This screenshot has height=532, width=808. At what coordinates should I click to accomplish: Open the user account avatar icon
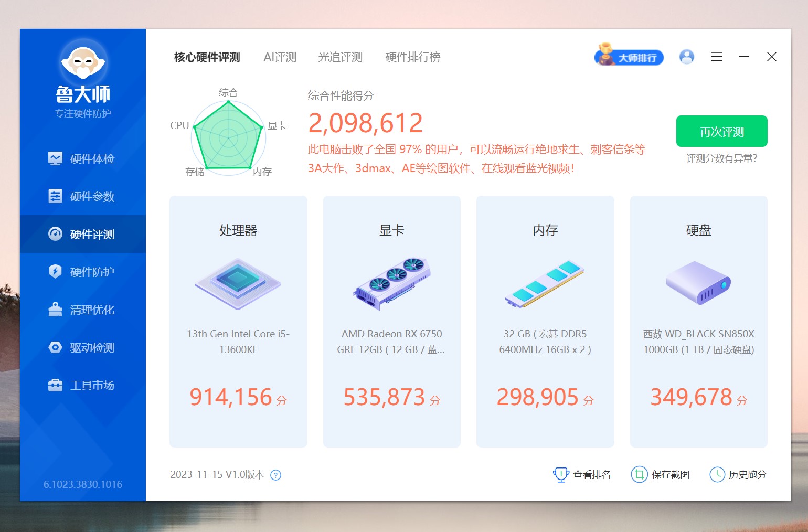(x=687, y=57)
